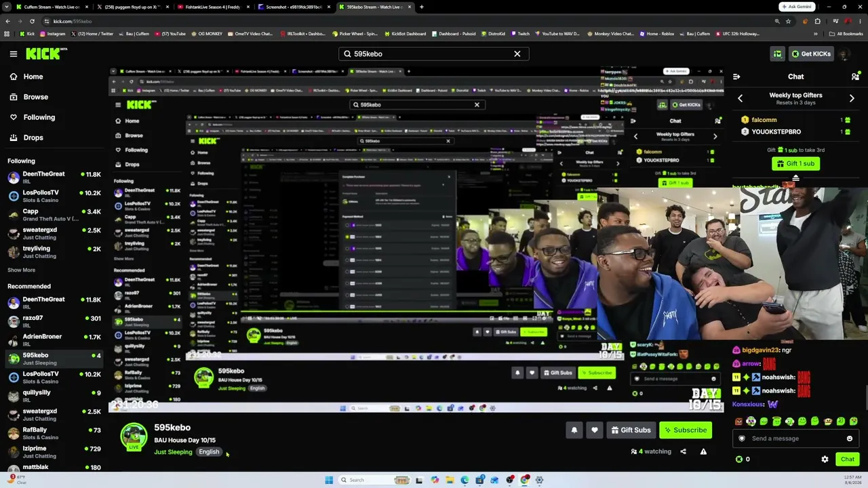Open razo97 channel under Recommended

tap(53, 321)
